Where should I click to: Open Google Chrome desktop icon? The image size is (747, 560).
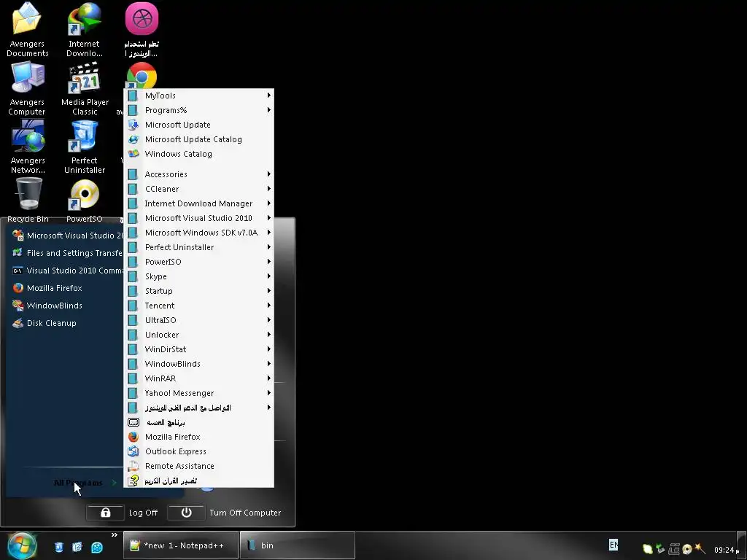point(142,76)
